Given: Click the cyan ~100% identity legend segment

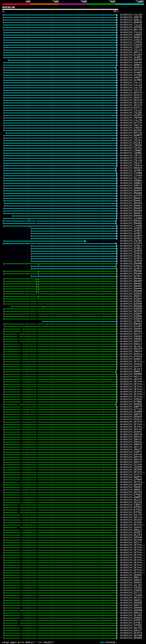Looking at the screenshot, I should tap(130, 4).
